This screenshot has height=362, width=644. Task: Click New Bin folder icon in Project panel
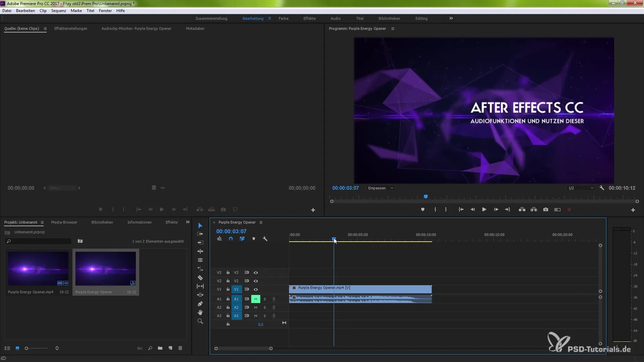point(160,348)
